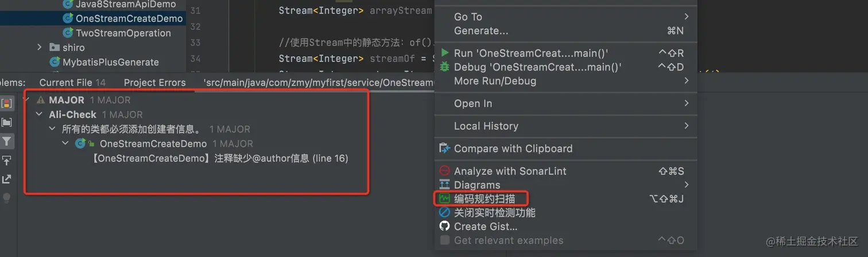Screen dimensions: 868x257
Task: Choose Debug 'OneStreamCreat....main()'
Action: 565,67
